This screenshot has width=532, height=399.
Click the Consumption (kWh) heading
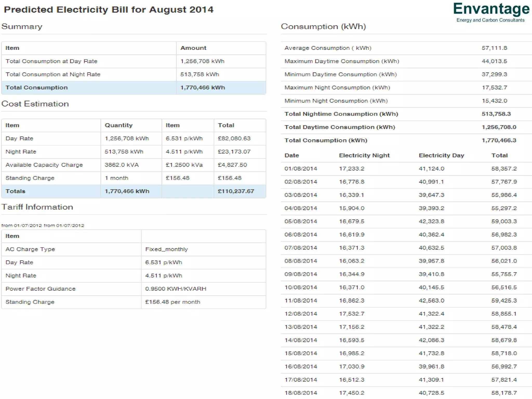[323, 26]
